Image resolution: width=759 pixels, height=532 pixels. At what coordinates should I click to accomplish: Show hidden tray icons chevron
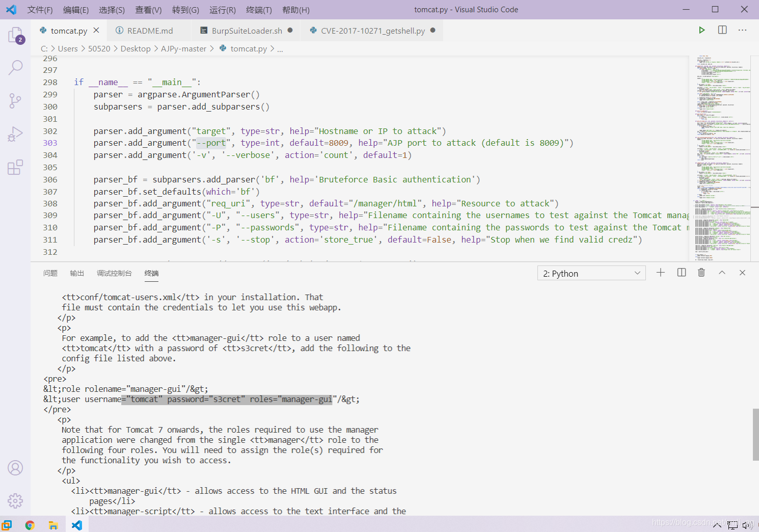point(717,525)
